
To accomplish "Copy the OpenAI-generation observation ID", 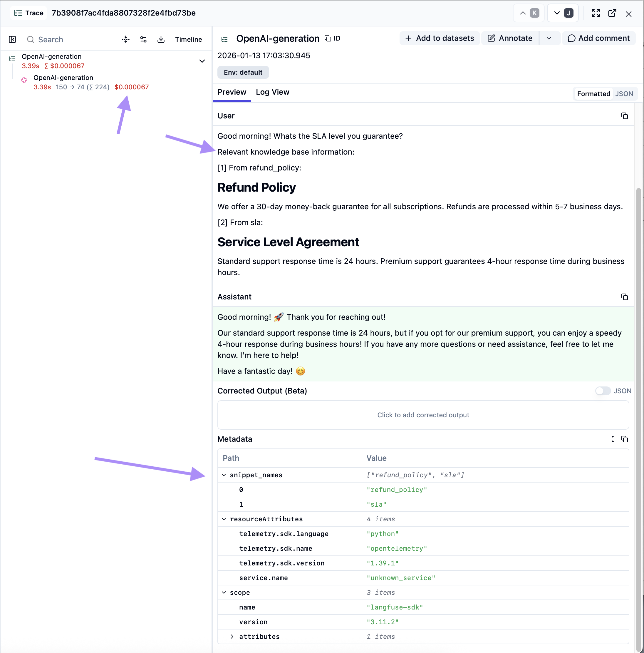I will pyautogui.click(x=333, y=38).
